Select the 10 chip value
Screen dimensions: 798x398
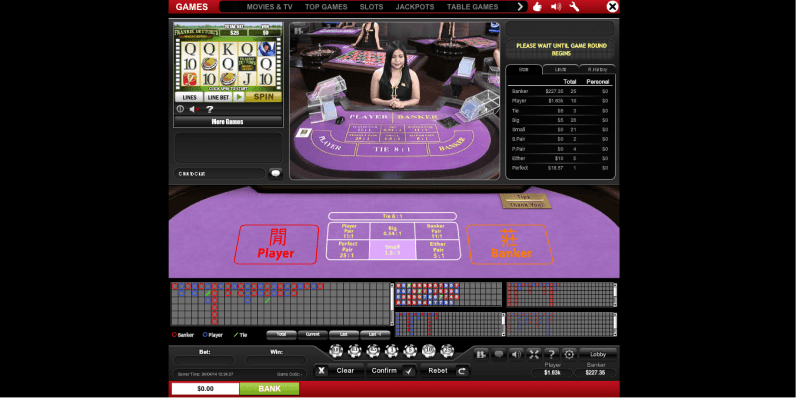429,351
